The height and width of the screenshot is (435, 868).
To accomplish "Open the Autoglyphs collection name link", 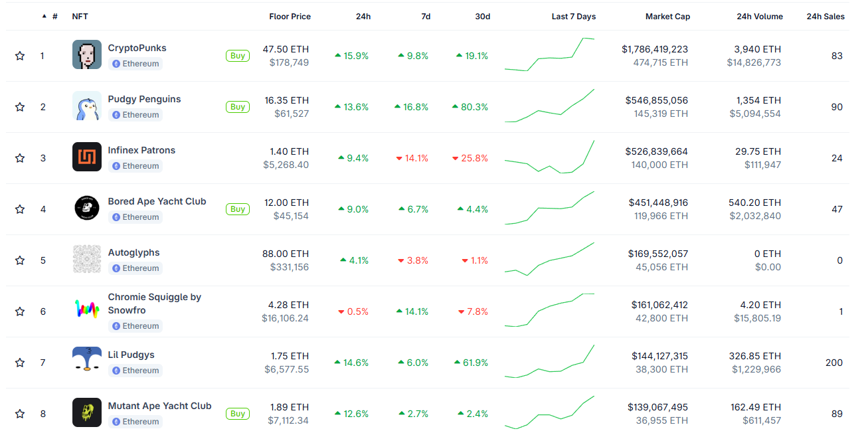I will click(x=133, y=252).
